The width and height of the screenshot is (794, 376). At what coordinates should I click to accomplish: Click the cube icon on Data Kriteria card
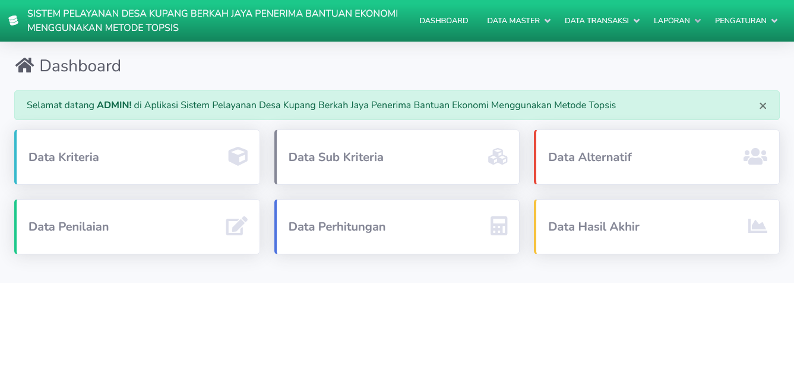click(x=238, y=156)
